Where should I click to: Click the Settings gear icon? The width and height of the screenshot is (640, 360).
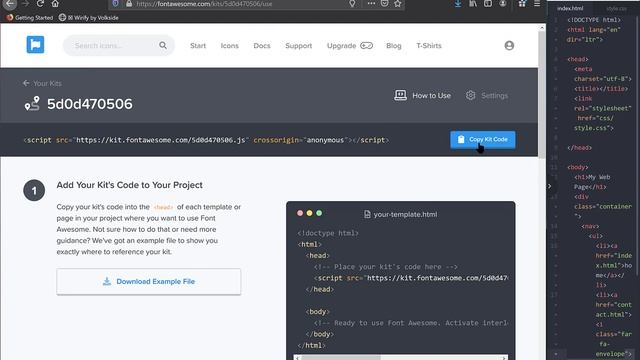tap(471, 95)
